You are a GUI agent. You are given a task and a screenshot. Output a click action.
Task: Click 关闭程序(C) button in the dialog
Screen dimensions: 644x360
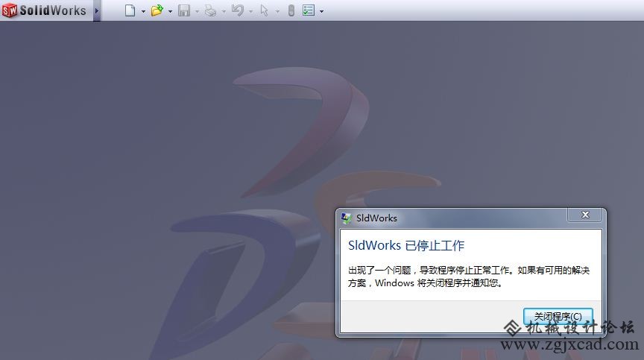click(x=558, y=317)
